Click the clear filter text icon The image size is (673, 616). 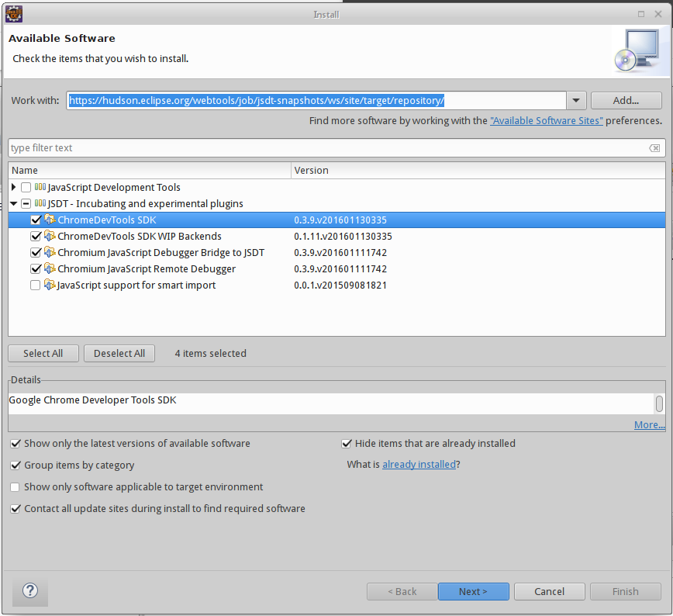[654, 148]
